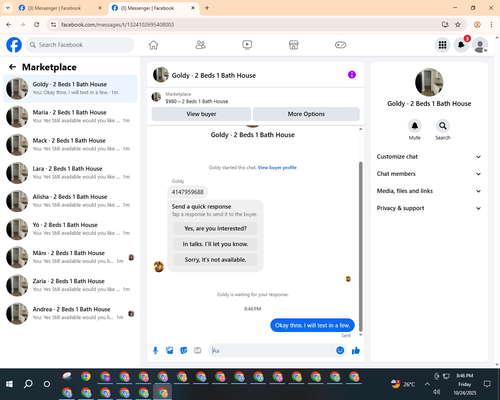Viewport: 500px width, 400px height.
Task: Send quick response In talks. I'll let you know.
Action: (x=215, y=244)
